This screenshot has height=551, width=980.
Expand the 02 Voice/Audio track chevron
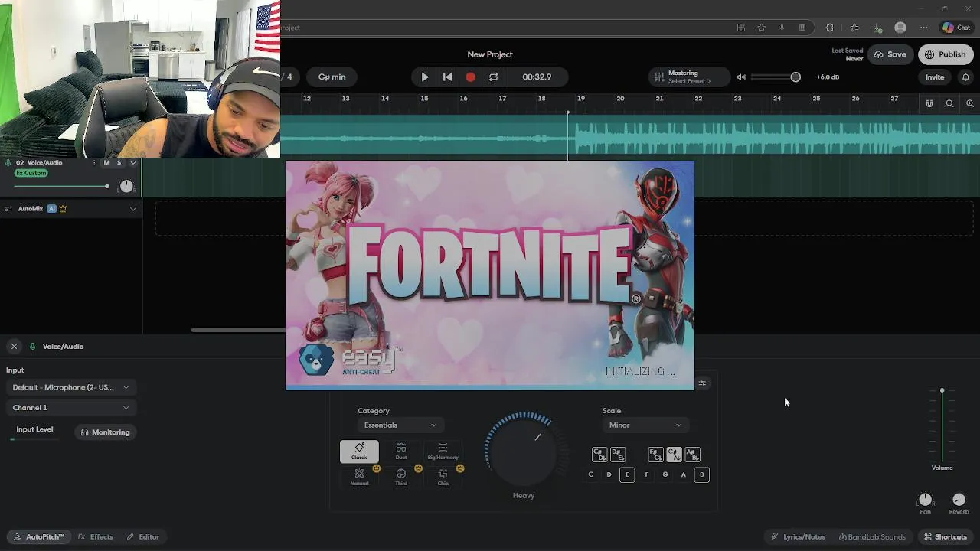click(133, 163)
